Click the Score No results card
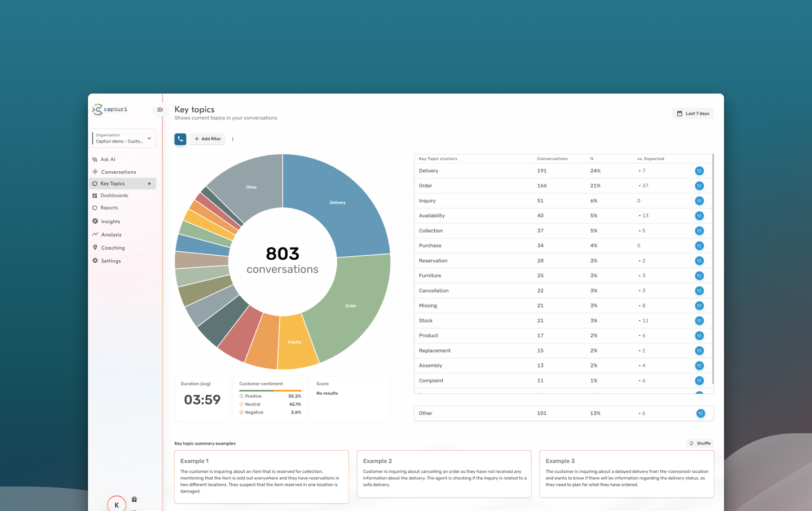This screenshot has height=511, width=812. pos(350,398)
